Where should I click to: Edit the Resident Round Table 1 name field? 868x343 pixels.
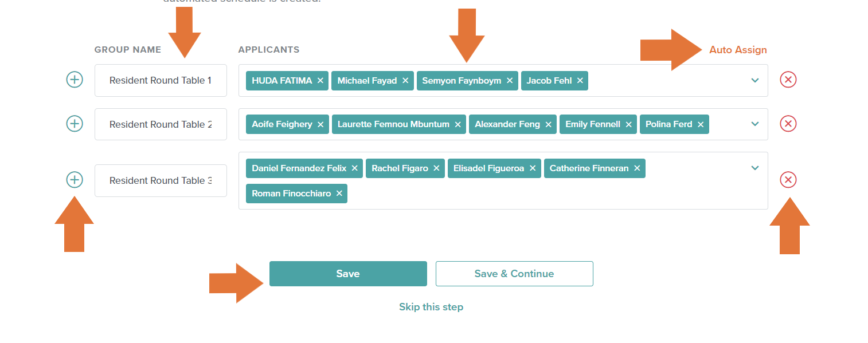point(161,80)
